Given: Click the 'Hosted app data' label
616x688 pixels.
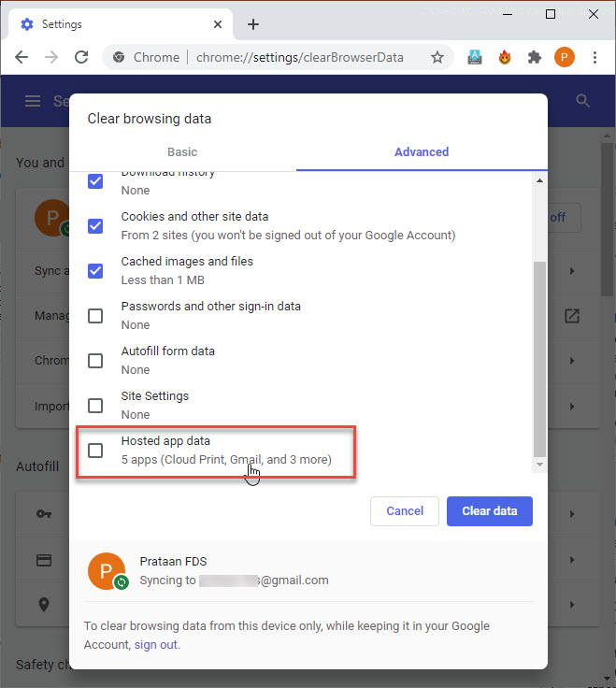Looking at the screenshot, I should coord(165,440).
